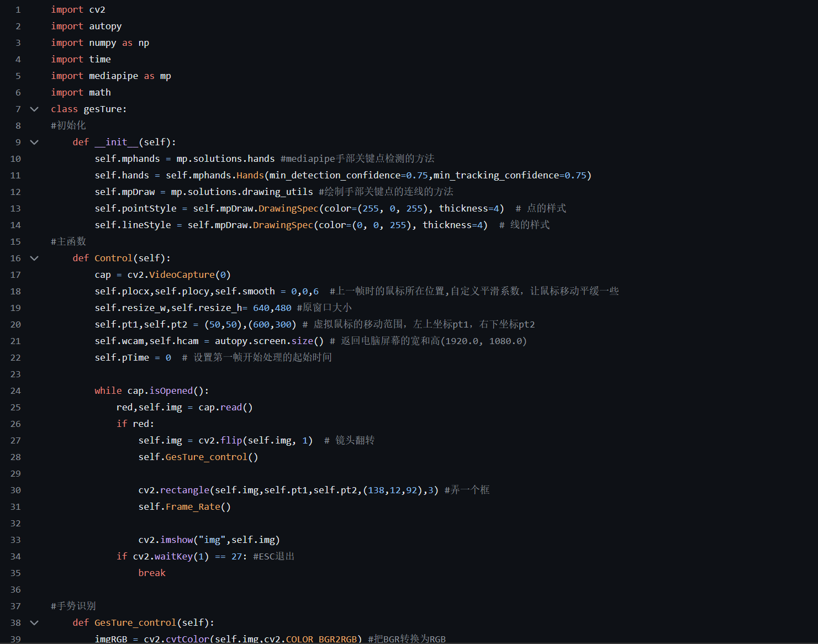Click 'if red:' statement on line 26

click(135, 424)
